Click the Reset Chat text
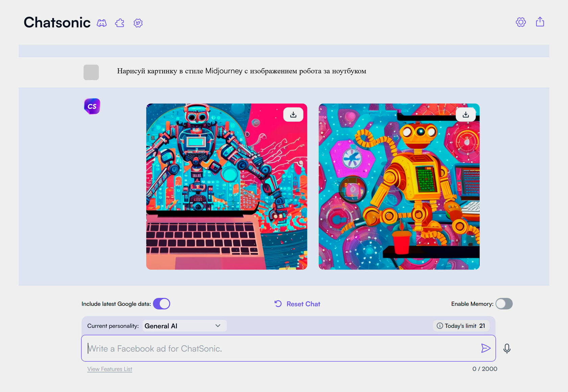This screenshot has height=392, width=568. coord(303,304)
